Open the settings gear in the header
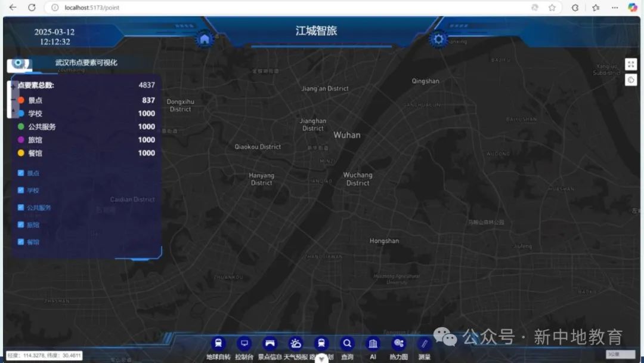This screenshot has height=363, width=644. click(x=438, y=39)
